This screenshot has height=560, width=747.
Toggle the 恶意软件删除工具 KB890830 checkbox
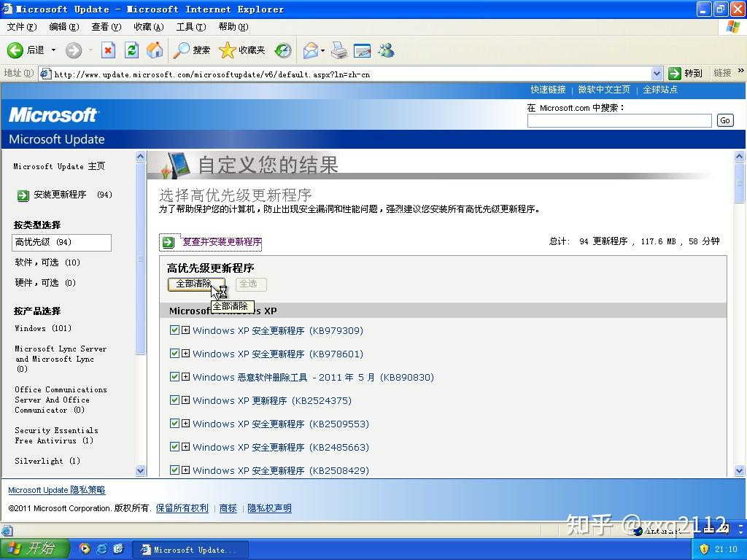(175, 377)
